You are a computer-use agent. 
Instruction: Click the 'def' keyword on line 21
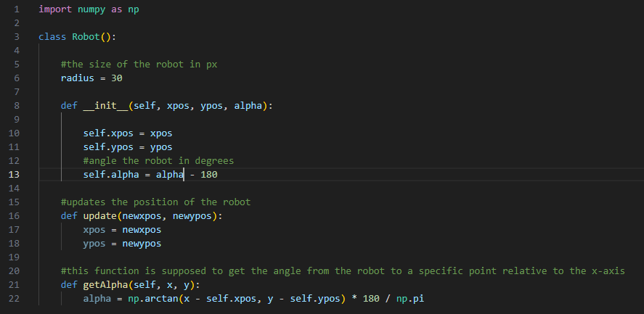pos(69,285)
